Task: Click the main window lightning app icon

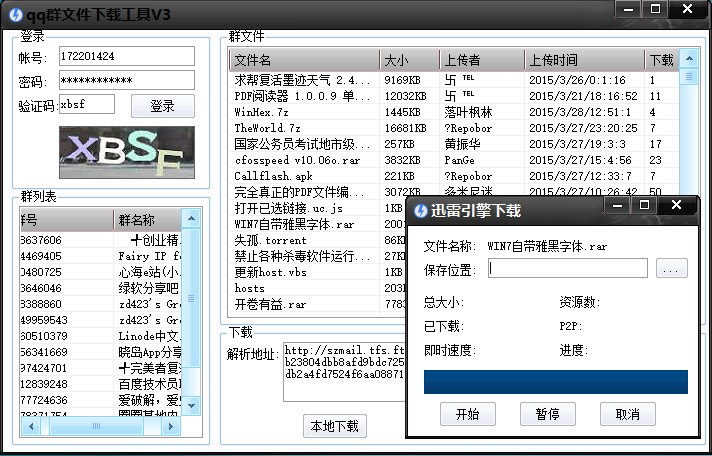Action: [x=16, y=15]
